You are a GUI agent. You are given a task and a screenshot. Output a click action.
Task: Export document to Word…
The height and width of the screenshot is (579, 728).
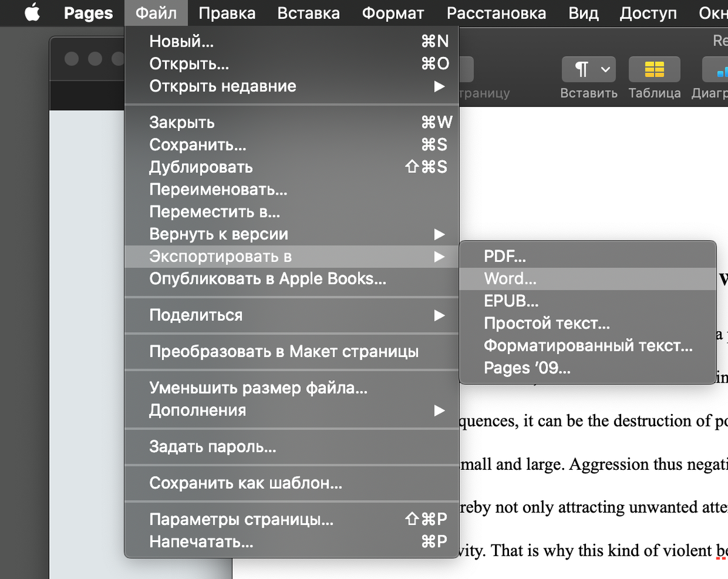click(x=588, y=279)
